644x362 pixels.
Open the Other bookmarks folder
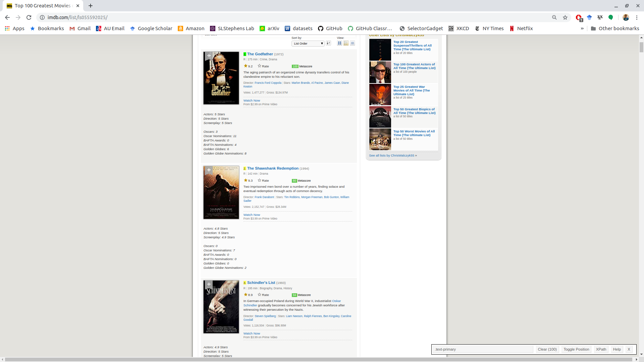coord(615,28)
